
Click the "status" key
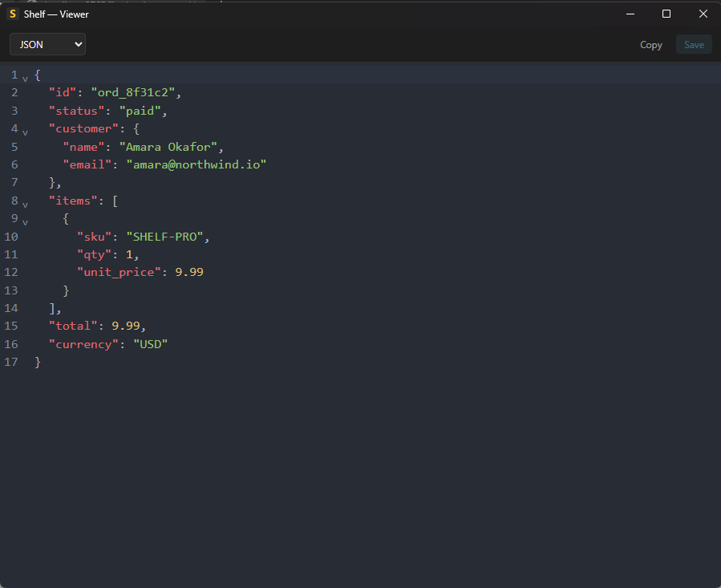(x=77, y=111)
